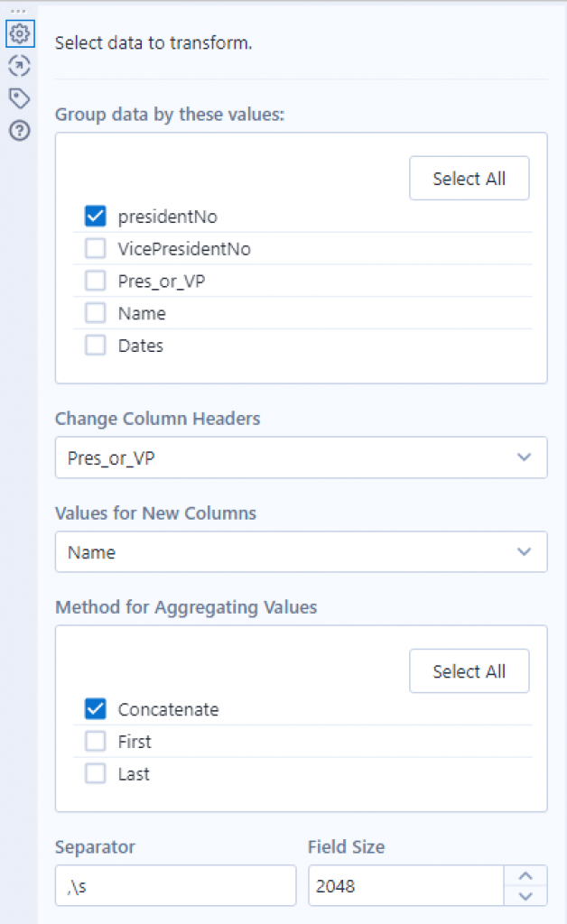Uncheck the Concatenate aggregation method

(x=96, y=709)
